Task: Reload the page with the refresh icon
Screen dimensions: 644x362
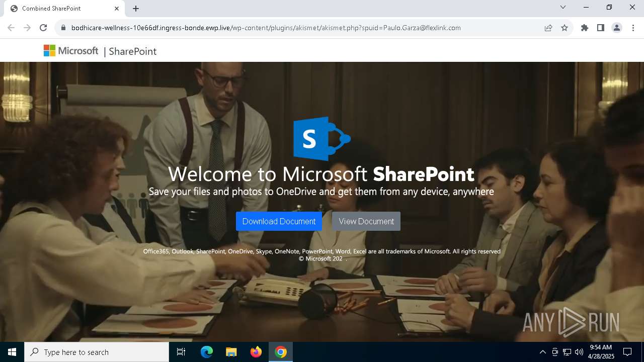Action: [43, 28]
